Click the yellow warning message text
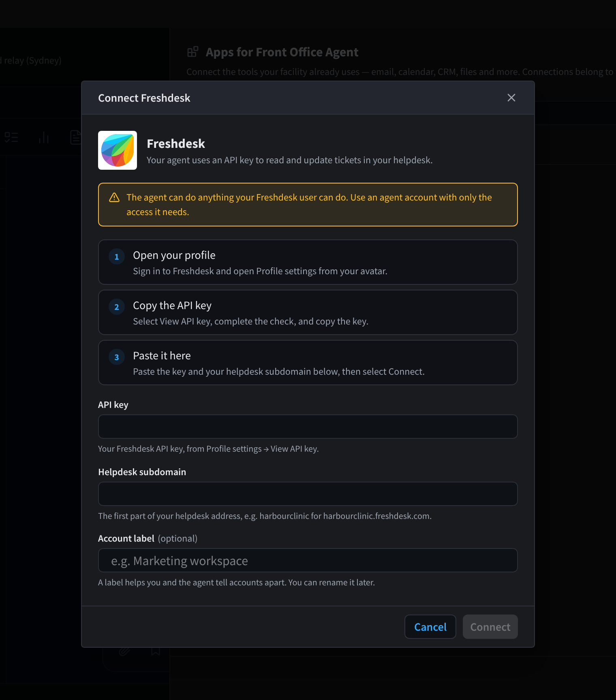Viewport: 616px width, 700px height. pyautogui.click(x=309, y=205)
